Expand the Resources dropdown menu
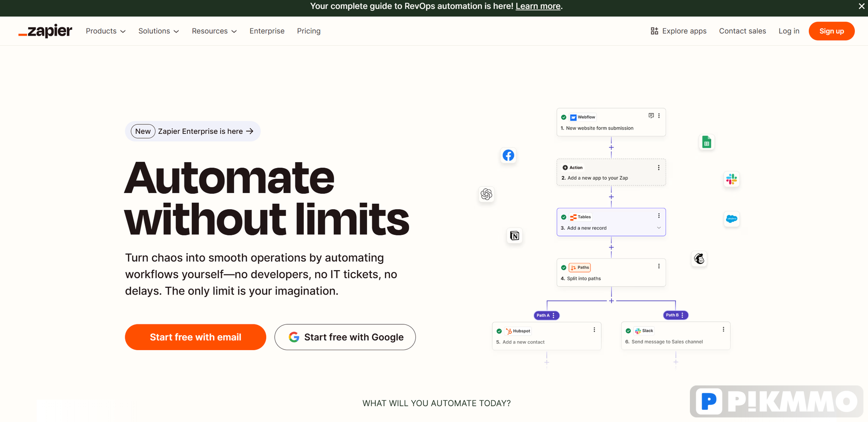The height and width of the screenshot is (422, 868). coord(214,31)
